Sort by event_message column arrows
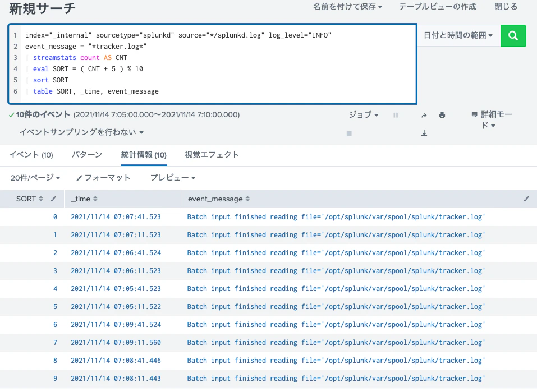This screenshot has width=537, height=392. tap(247, 199)
